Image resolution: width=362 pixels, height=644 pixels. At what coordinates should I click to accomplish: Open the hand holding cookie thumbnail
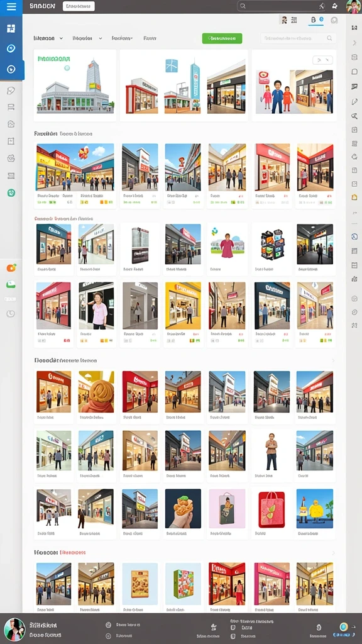tap(183, 508)
